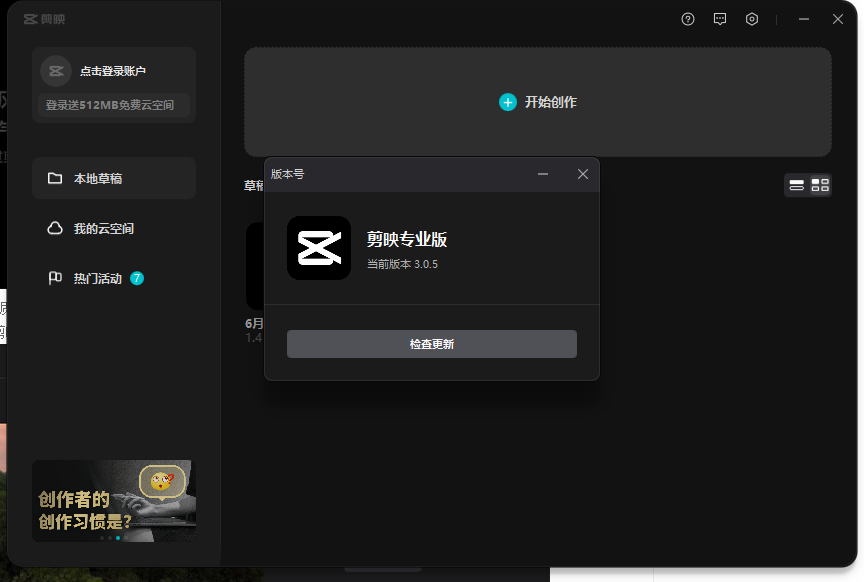Minimize the 版本号 dialog
The width and height of the screenshot is (864, 582).
[x=543, y=174]
